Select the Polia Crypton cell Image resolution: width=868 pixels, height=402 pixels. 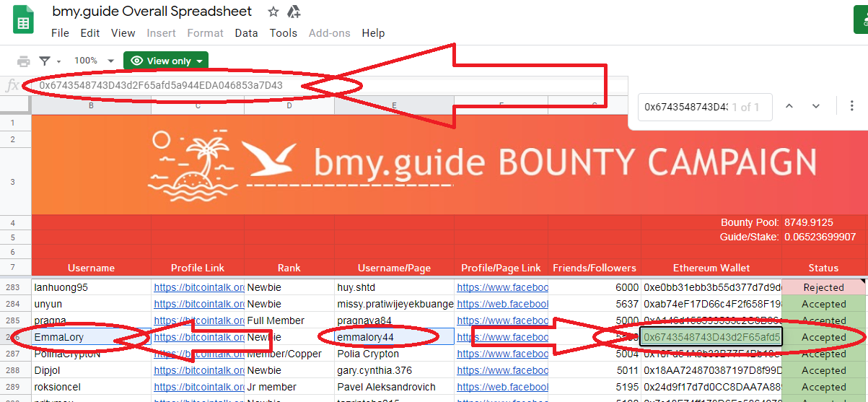[x=395, y=354]
